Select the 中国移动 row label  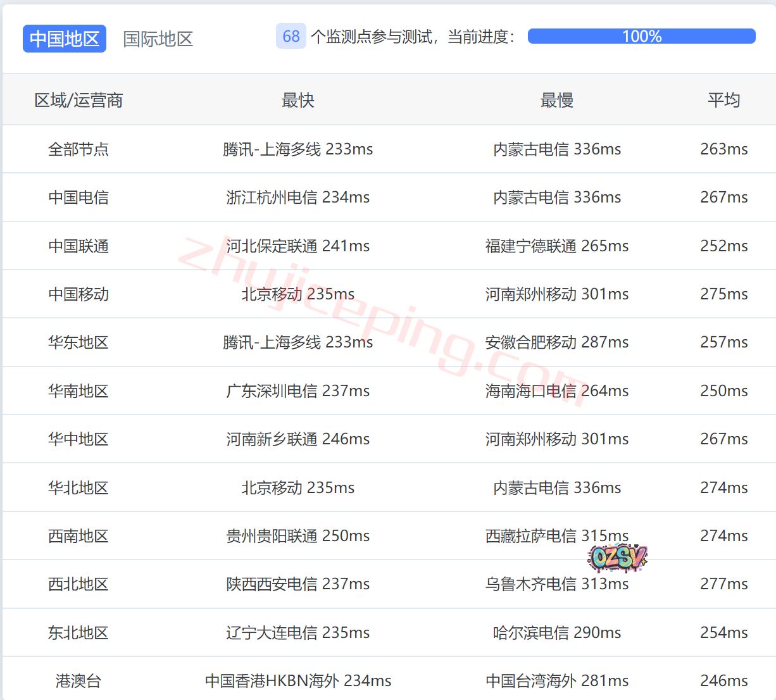78,294
